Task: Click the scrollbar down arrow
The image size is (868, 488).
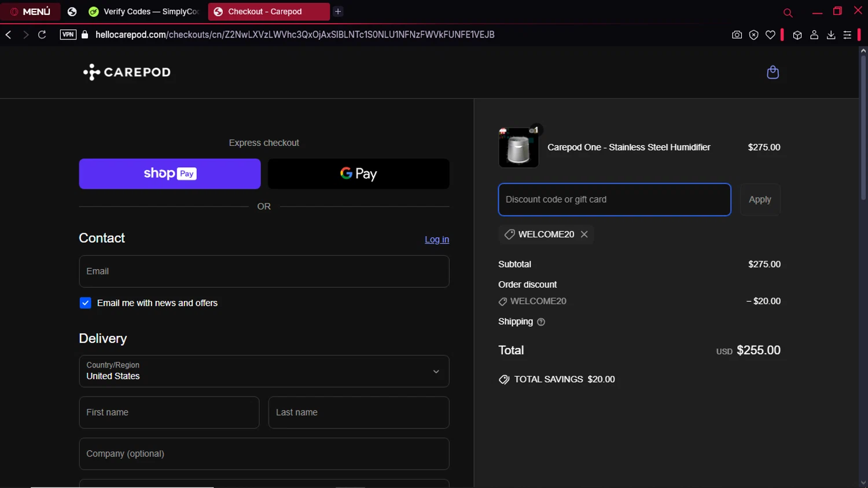Action: [x=863, y=483]
